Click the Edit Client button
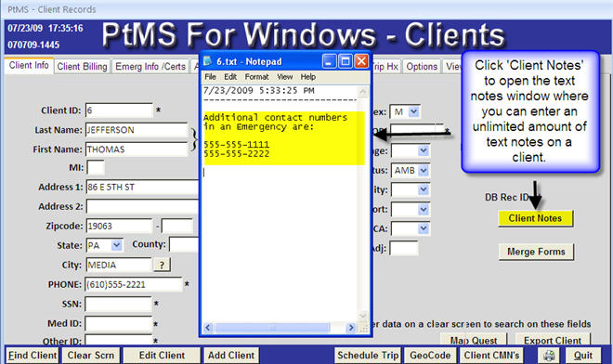This screenshot has width=613, height=364. 162,356
